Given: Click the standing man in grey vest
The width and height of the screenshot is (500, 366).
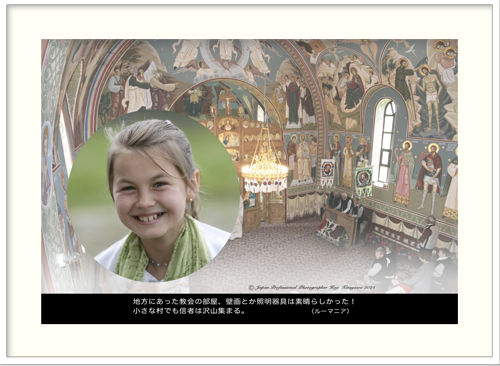Looking at the screenshot, I should pyautogui.click(x=430, y=233).
